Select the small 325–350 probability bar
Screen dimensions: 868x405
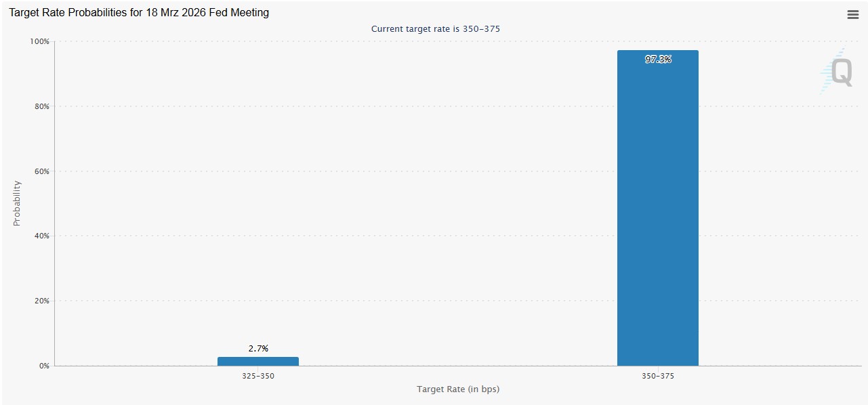tap(257, 361)
